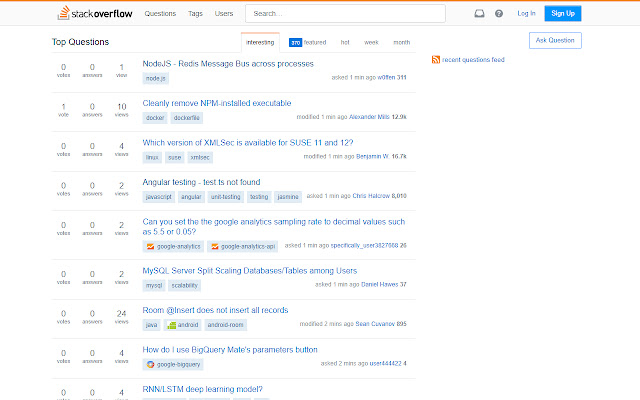Open Sean Cuvanov user profile
The image size is (640, 400).
tap(375, 324)
